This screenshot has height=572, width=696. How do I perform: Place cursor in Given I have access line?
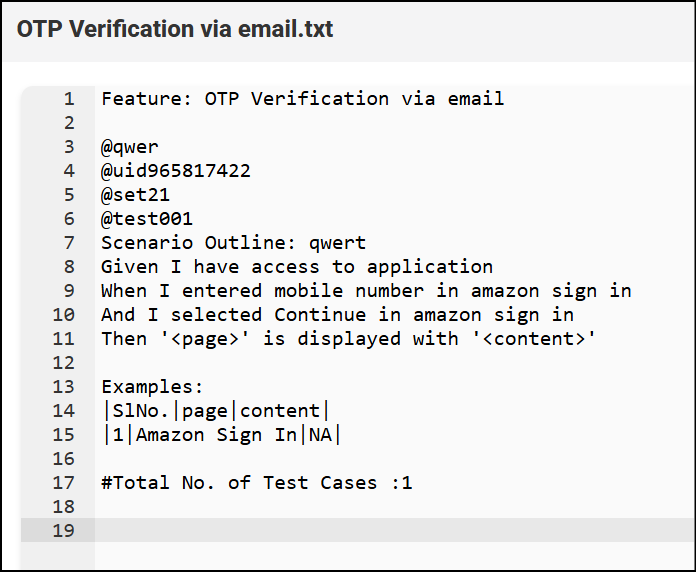click(297, 267)
